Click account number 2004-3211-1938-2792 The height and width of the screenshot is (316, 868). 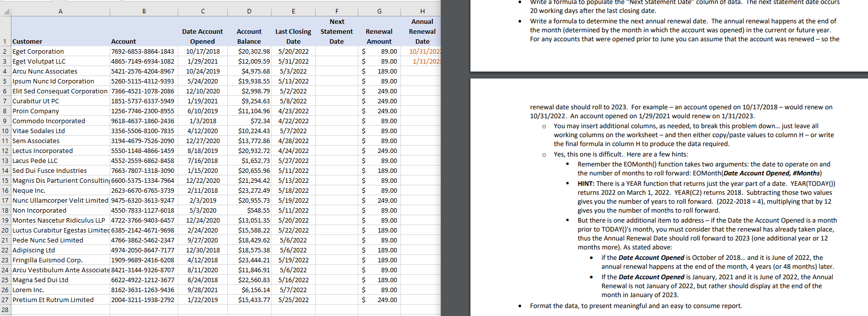click(x=144, y=300)
